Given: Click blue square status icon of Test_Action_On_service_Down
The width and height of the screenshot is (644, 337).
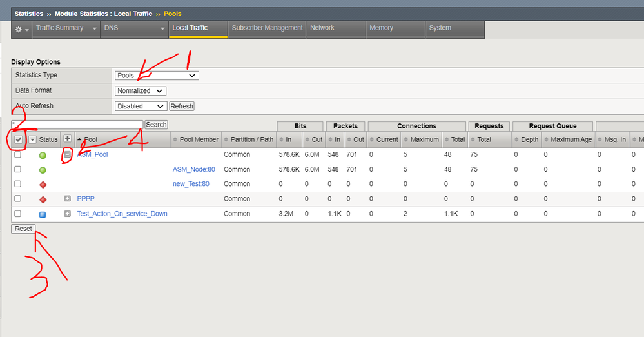Looking at the screenshot, I should [x=43, y=214].
